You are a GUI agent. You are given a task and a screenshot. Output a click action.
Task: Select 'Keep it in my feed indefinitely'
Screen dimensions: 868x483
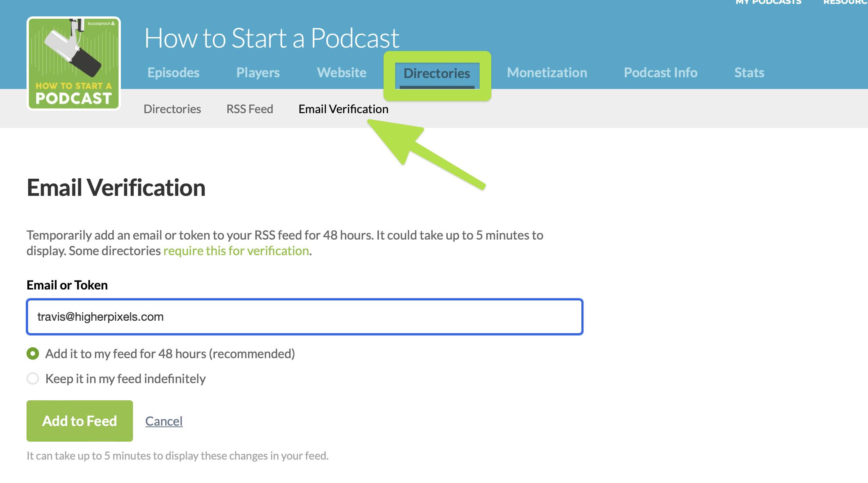tap(33, 378)
